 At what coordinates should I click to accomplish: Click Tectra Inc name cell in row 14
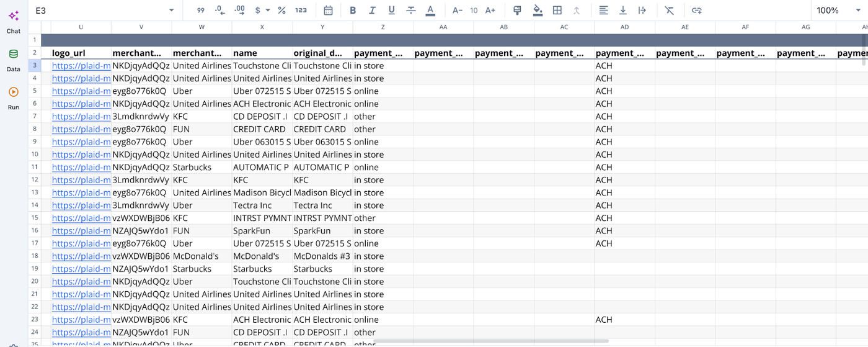(262, 205)
